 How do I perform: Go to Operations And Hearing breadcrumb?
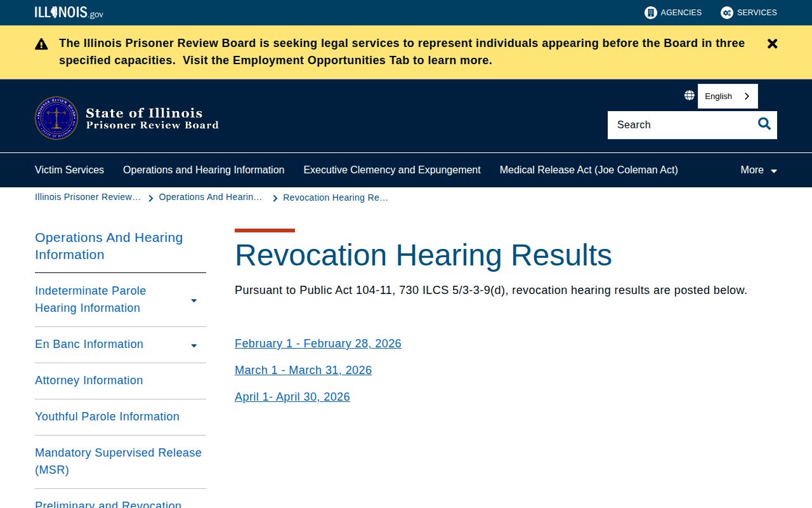(210, 197)
